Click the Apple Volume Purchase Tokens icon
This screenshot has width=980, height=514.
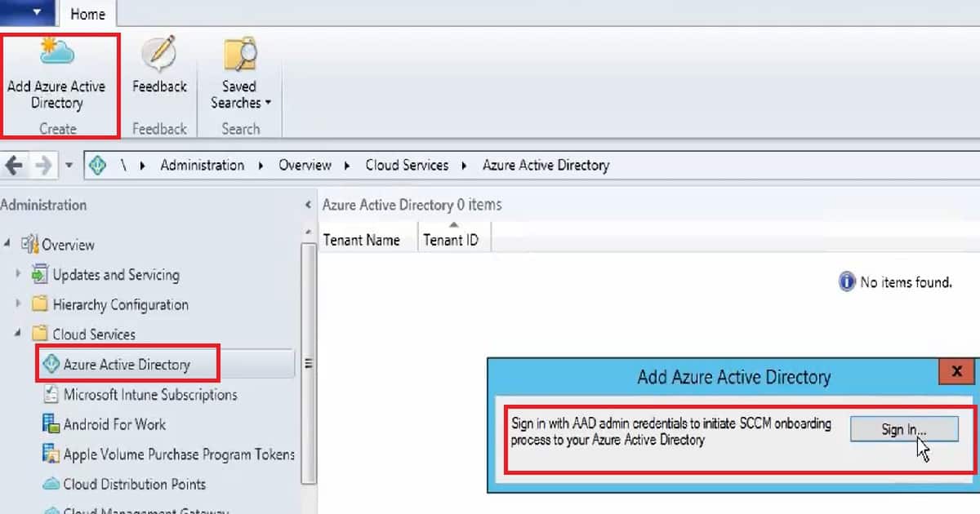51,454
